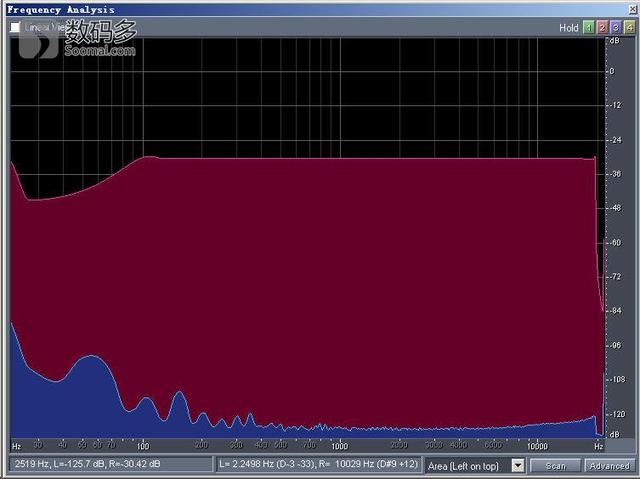Enable the Linear View checkbox
The image size is (640, 479).
pos(15,28)
